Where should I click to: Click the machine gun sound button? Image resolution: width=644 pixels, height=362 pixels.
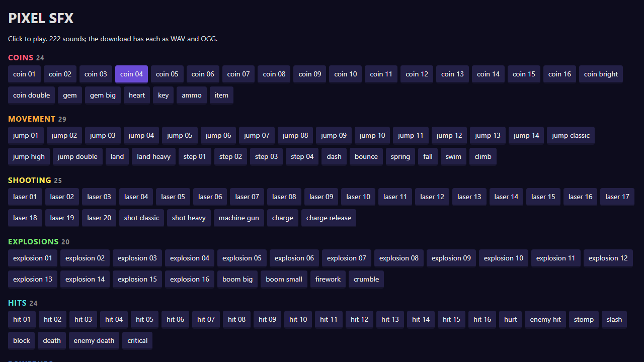tap(239, 218)
